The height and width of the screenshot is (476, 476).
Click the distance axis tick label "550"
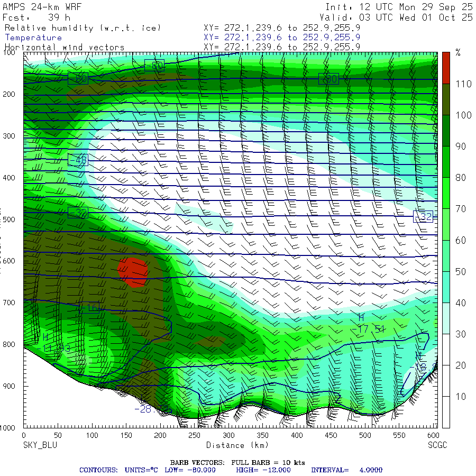coord(399,435)
